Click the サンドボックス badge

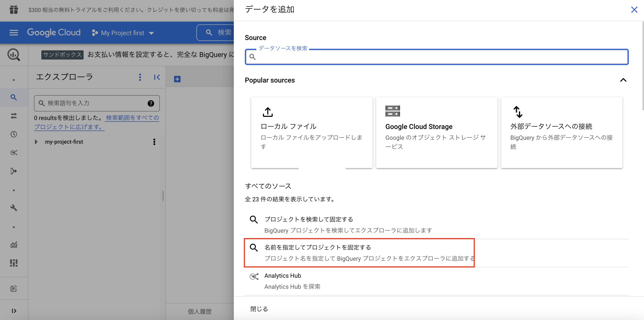click(x=62, y=55)
